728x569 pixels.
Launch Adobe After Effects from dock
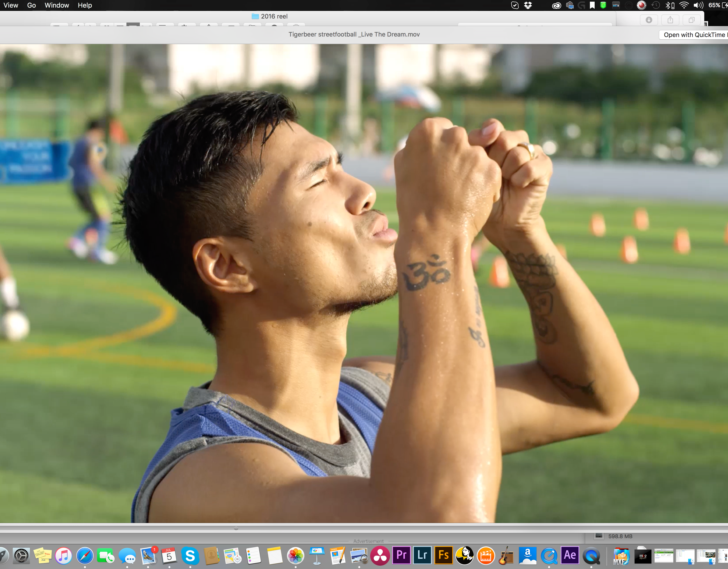(x=570, y=555)
